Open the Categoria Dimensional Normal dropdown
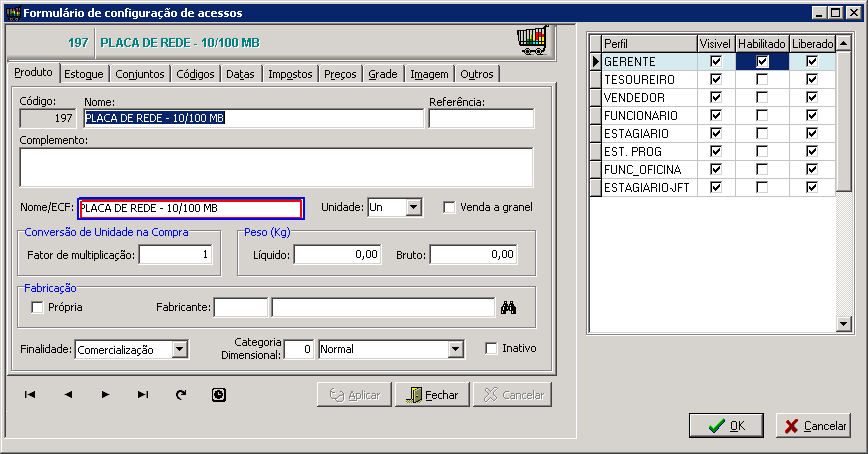868x454 pixels. 456,349
